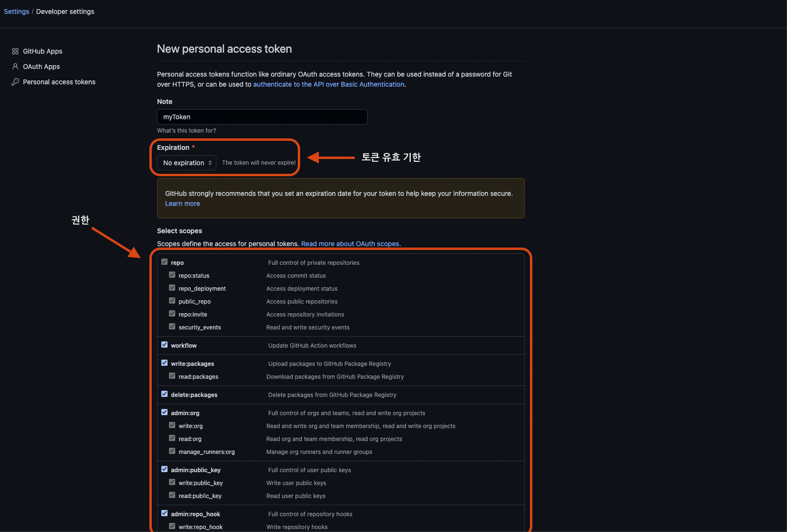The image size is (787, 532).
Task: Toggle the read:packages checkbox
Action: click(x=172, y=376)
